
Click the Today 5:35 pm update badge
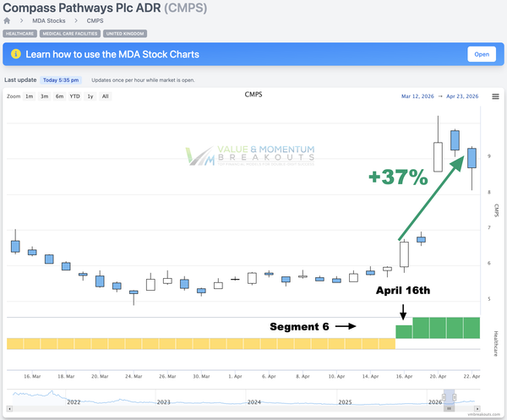61,80
